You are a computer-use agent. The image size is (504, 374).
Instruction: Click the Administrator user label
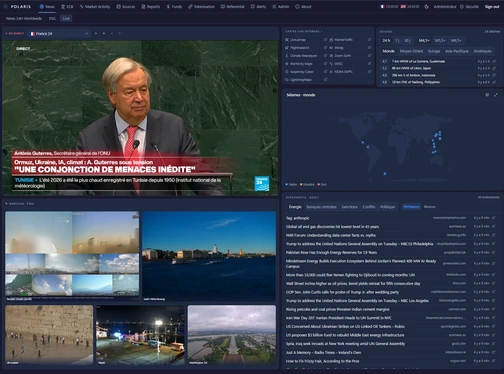click(445, 6)
